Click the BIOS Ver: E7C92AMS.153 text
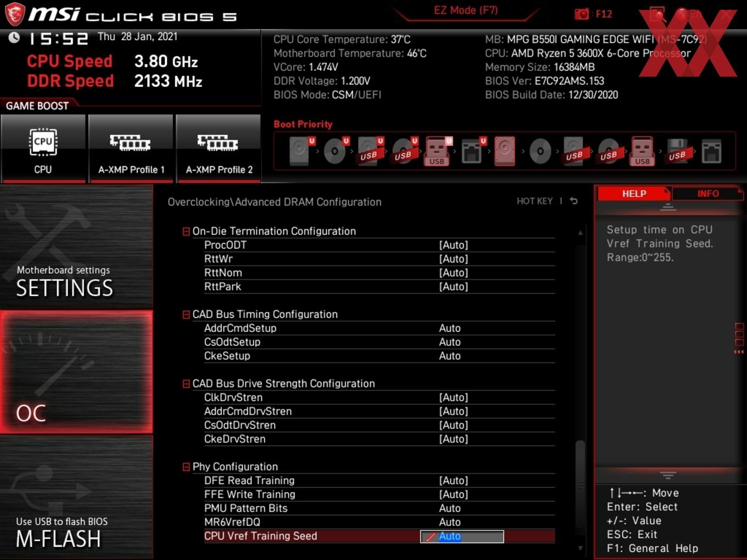Viewport: 747px width, 560px height. pos(544,81)
